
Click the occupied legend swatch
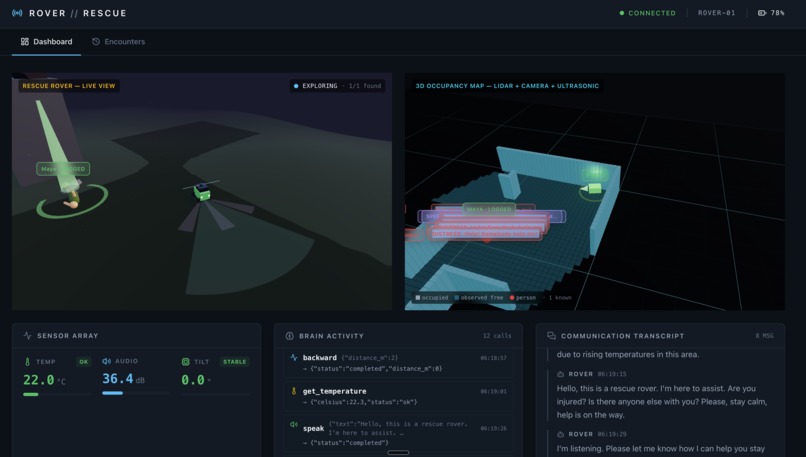coord(418,298)
